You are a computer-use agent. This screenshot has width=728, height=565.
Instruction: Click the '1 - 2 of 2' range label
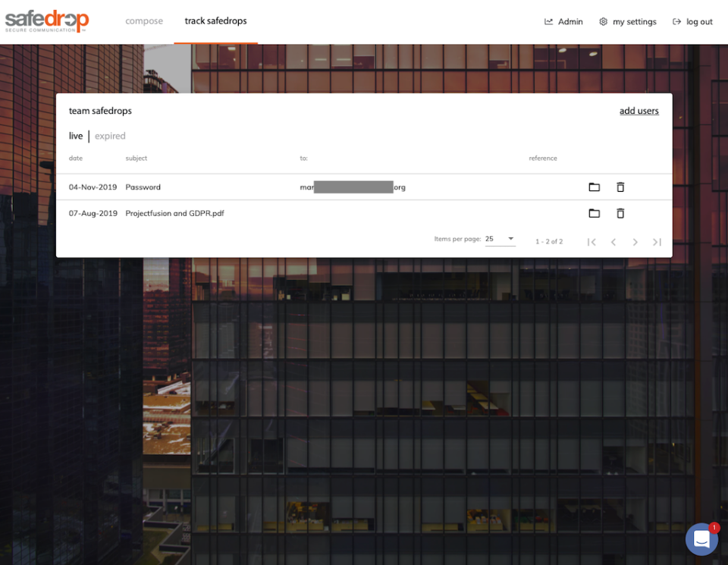[x=549, y=241]
